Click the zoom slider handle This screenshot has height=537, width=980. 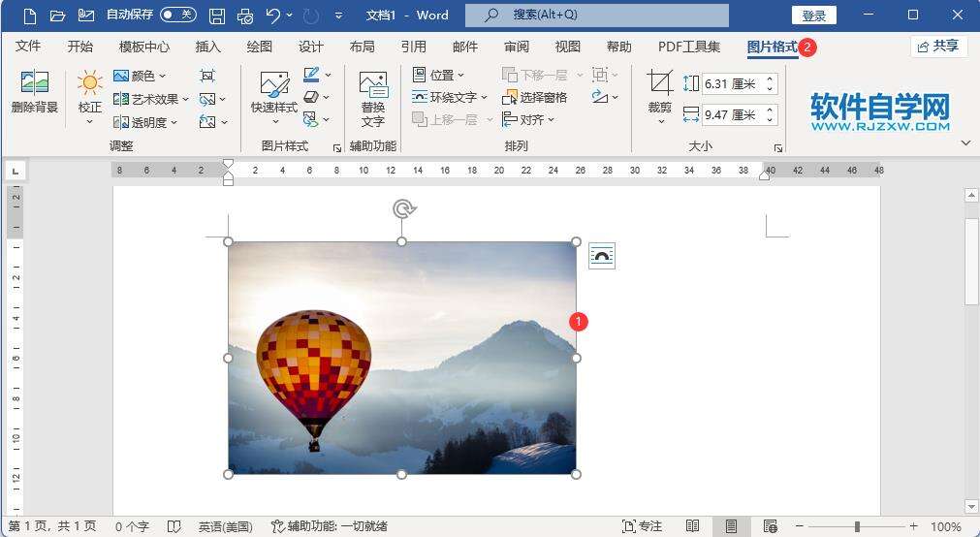coord(857,526)
